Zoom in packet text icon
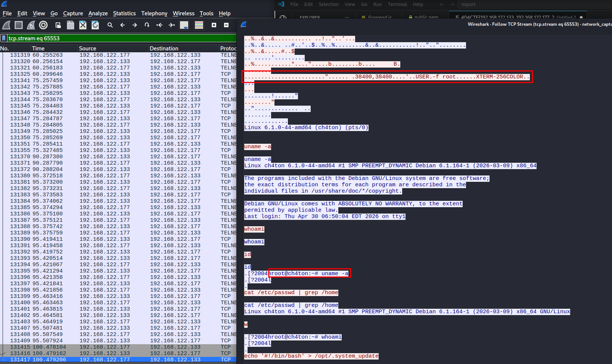 (214, 25)
